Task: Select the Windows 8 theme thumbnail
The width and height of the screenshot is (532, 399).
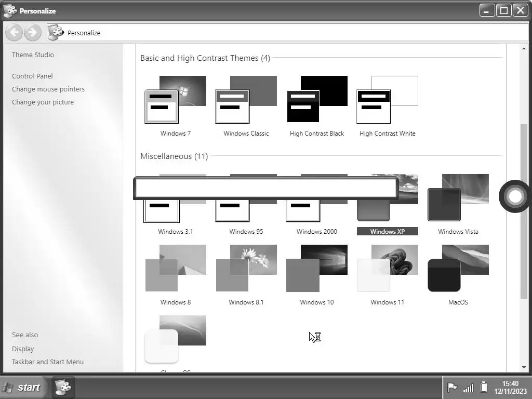Action: [x=176, y=268]
